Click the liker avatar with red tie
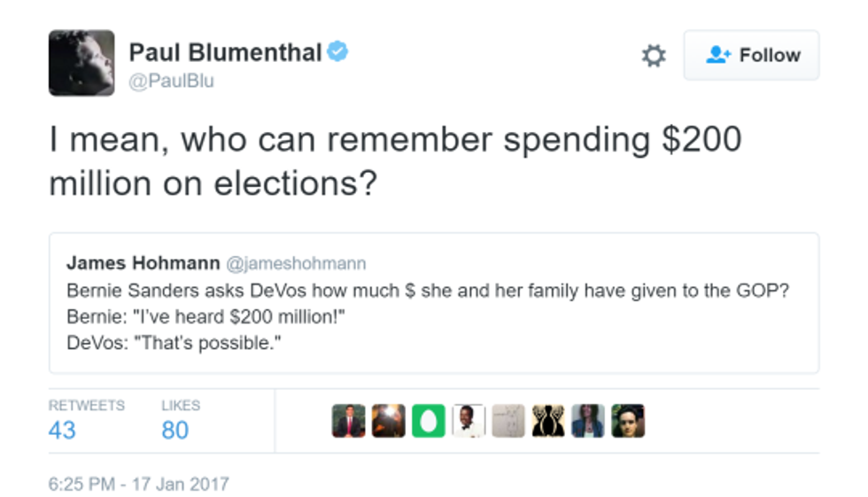The image size is (868, 497). click(x=348, y=421)
